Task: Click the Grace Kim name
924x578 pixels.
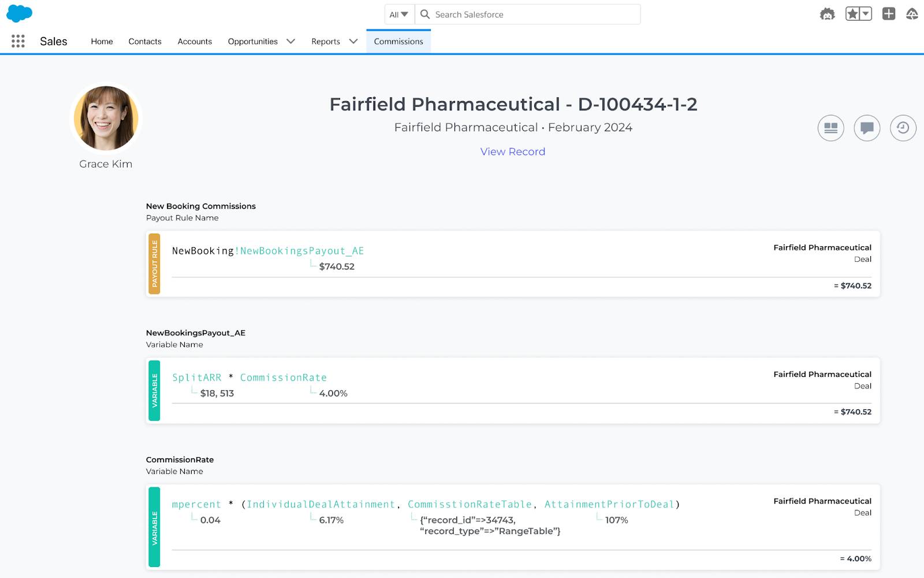Action: pyautogui.click(x=106, y=164)
